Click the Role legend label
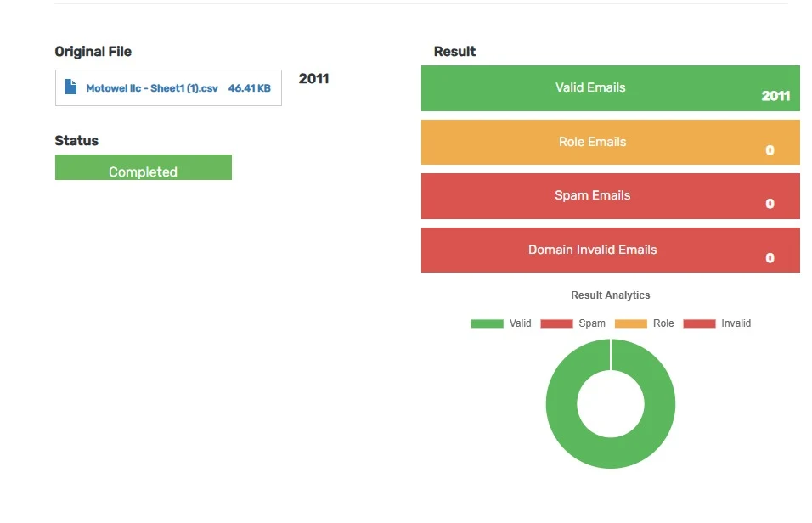812x523 pixels. (x=663, y=323)
